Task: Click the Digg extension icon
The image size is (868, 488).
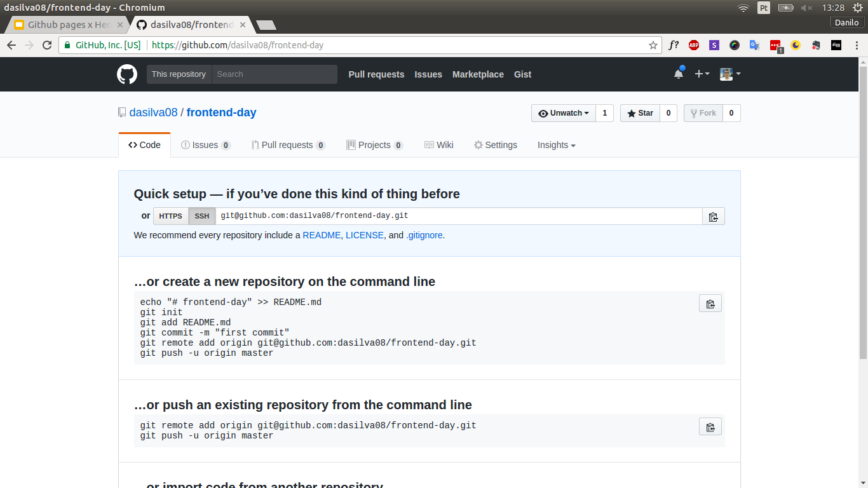Action: (x=836, y=45)
